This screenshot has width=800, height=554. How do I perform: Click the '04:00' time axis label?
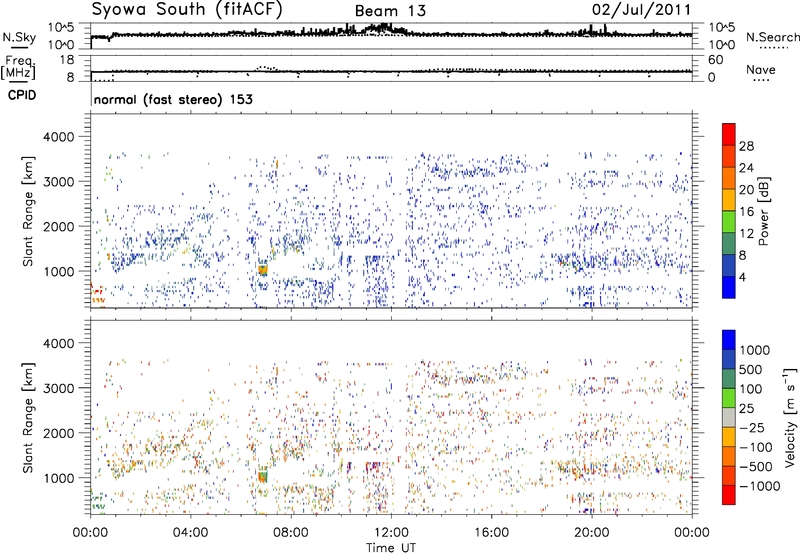(190, 533)
